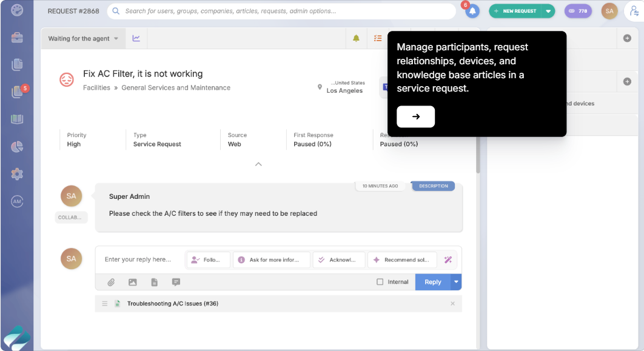Open the dashboard palette icon in sidebar
This screenshot has width=644, height=351.
(x=17, y=10)
